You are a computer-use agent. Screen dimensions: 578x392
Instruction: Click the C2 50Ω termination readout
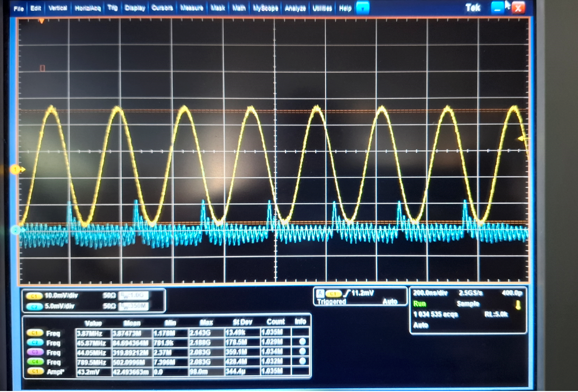click(x=109, y=306)
